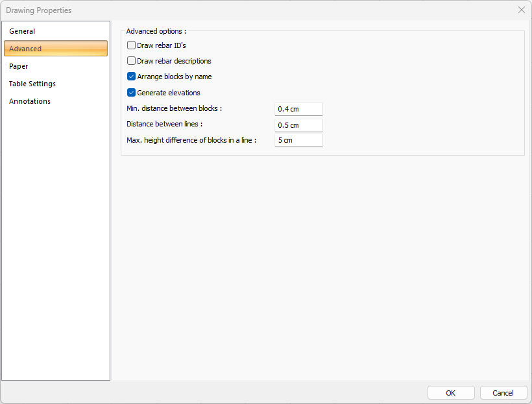532x404 pixels.
Task: Go to the Annotations section
Action: click(x=30, y=101)
